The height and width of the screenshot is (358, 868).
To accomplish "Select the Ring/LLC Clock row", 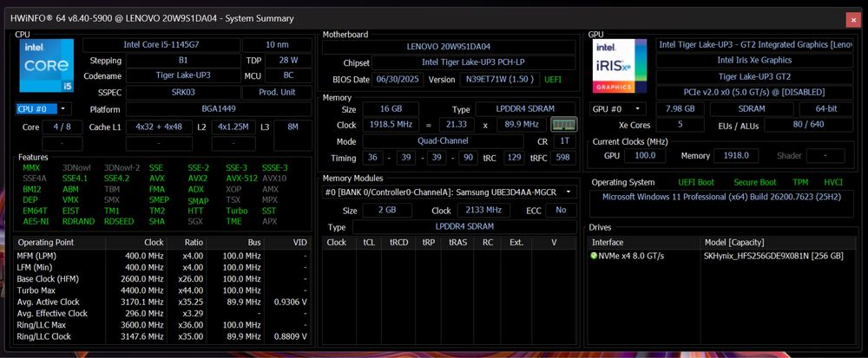I will [162, 336].
